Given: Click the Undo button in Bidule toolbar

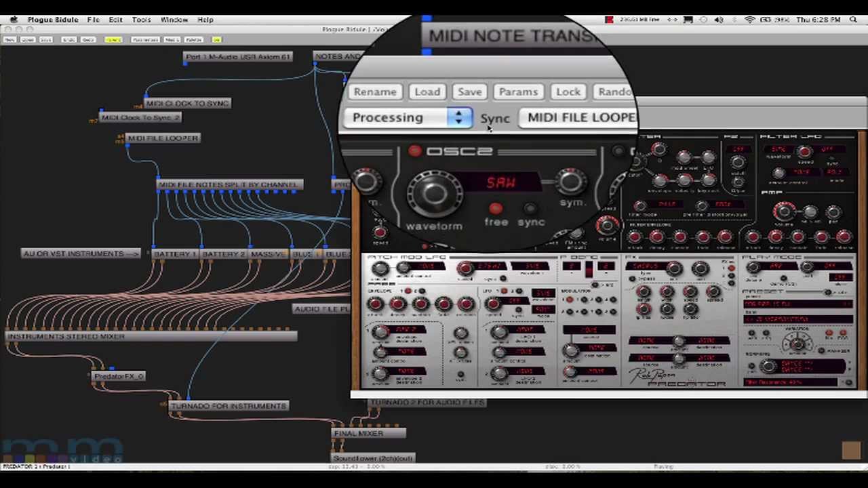Looking at the screenshot, I should pos(69,39).
